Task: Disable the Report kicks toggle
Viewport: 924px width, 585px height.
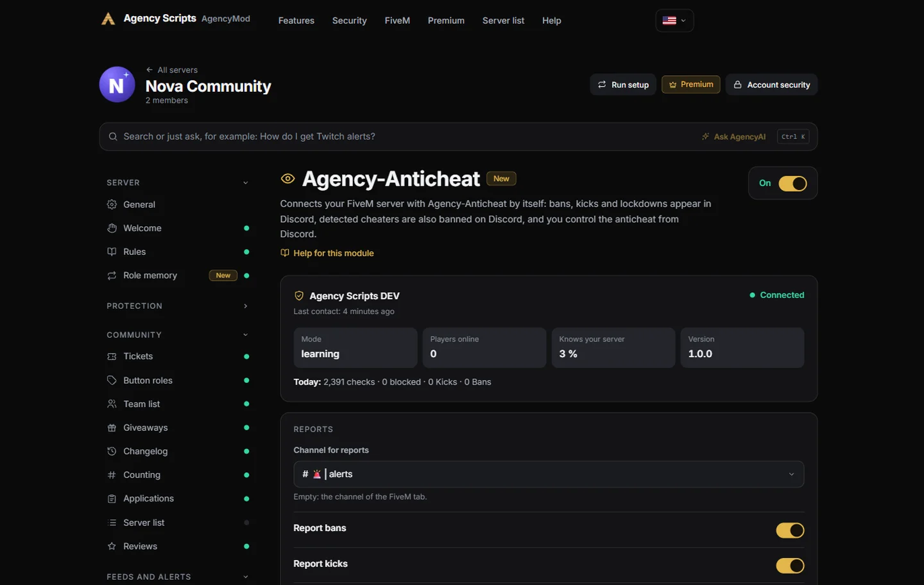Action: 790,566
